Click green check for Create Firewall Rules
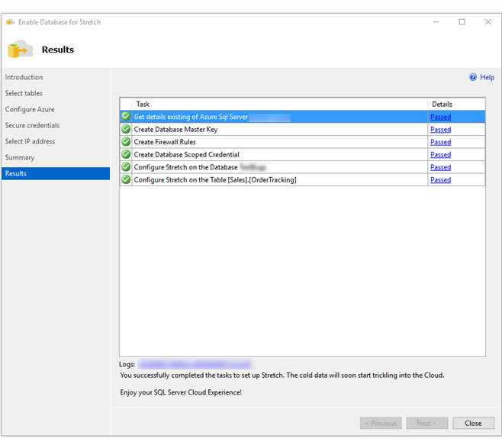502x448 pixels. click(126, 141)
